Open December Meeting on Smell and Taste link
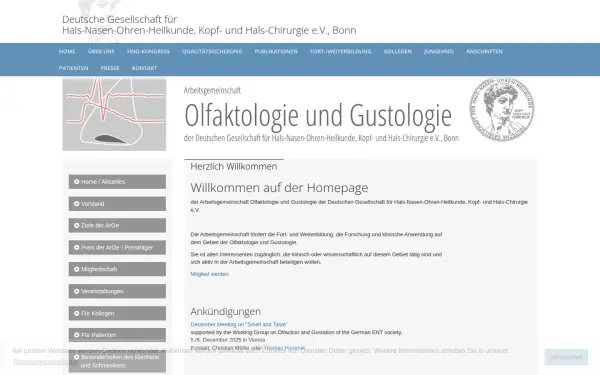Screen dimensions: 600x375 239,324
